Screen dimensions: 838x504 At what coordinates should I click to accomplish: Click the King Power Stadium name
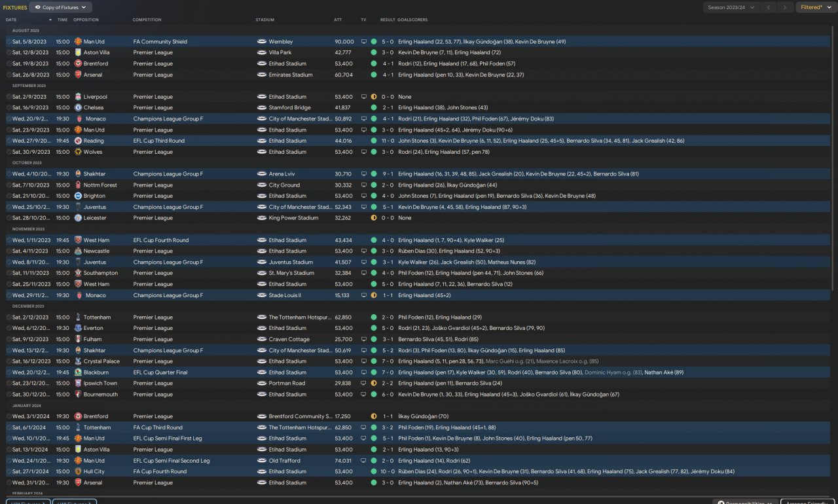pos(293,218)
